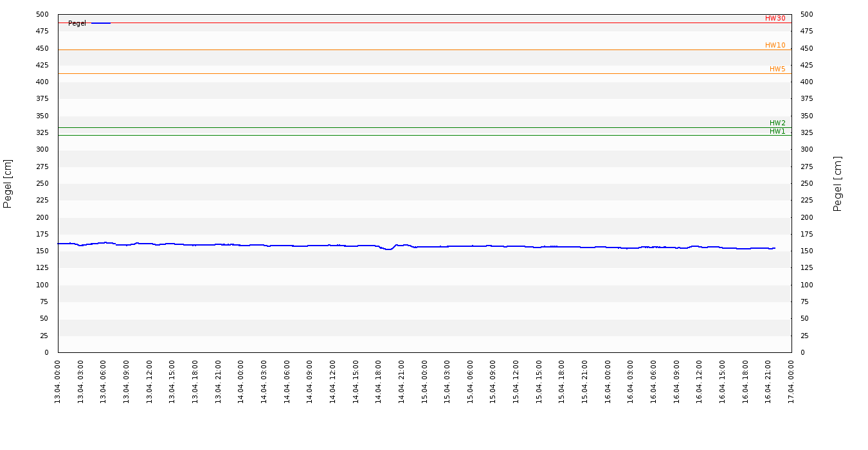The height and width of the screenshot is (450, 868).
Task: Click the green HW1 threshold label
Action: pos(777,132)
